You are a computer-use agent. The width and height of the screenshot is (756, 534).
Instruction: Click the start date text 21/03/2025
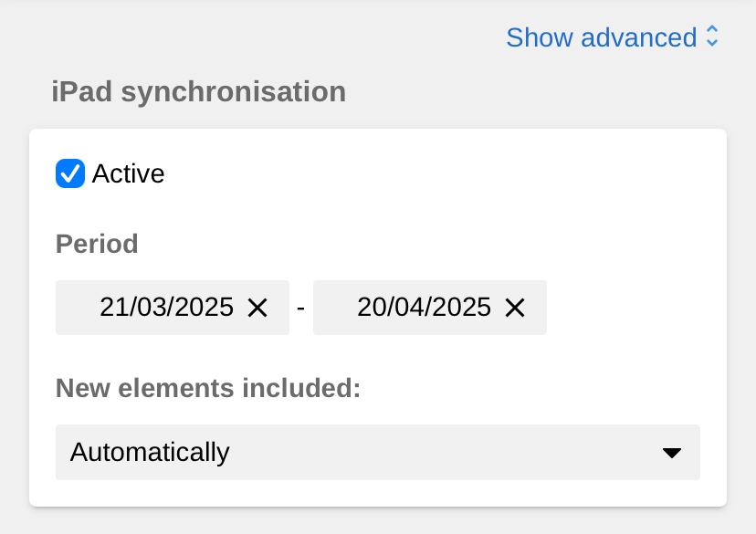[167, 308]
